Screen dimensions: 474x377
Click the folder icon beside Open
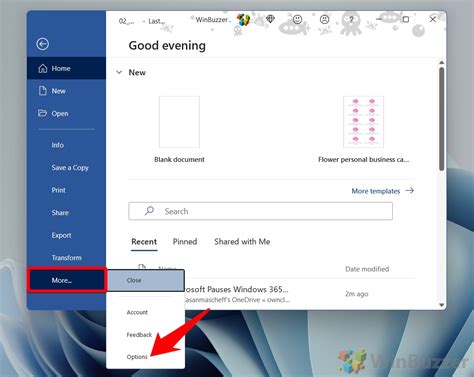[42, 113]
